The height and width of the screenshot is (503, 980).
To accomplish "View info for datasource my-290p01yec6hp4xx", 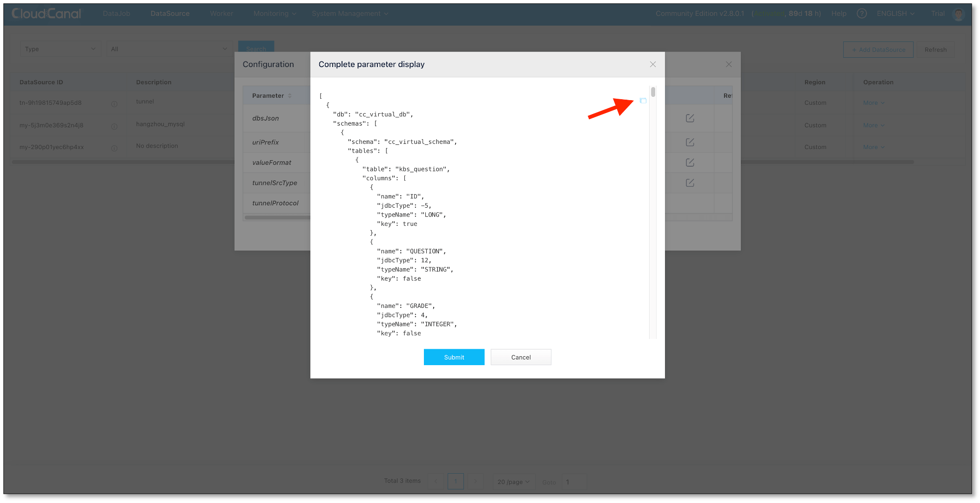I will 114,148.
